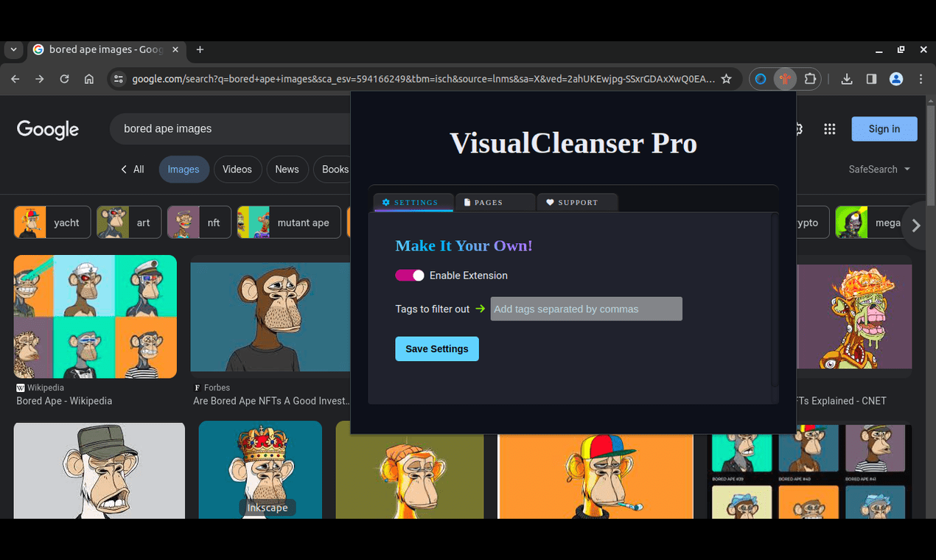Filter images by the mutant ape chip
The image size is (936, 560).
[289, 223]
